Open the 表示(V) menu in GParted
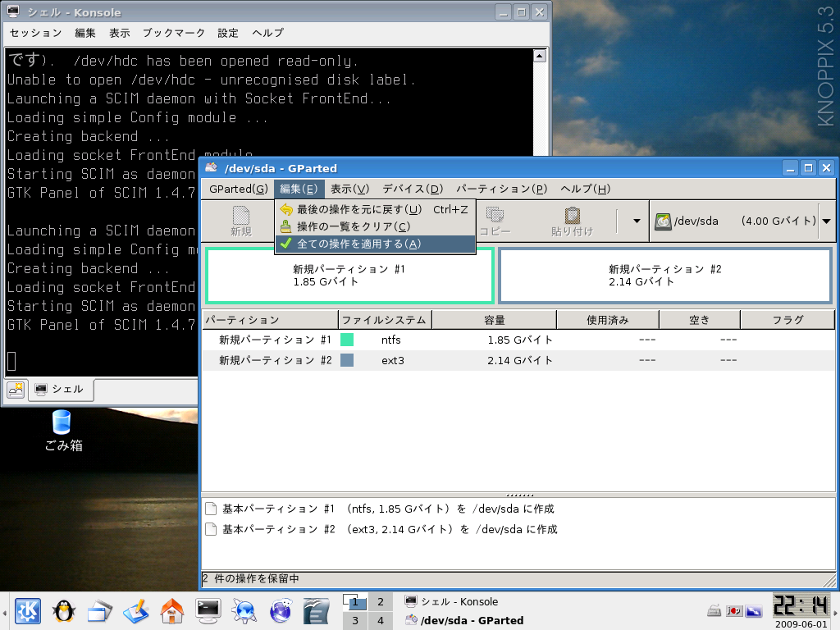This screenshot has height=630, width=840. [x=349, y=189]
